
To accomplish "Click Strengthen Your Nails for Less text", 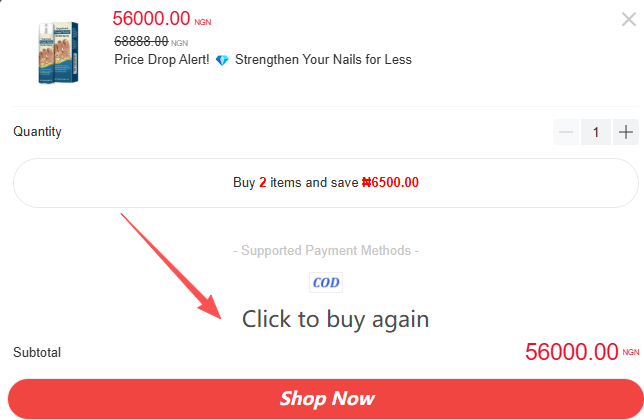I will click(x=323, y=60).
